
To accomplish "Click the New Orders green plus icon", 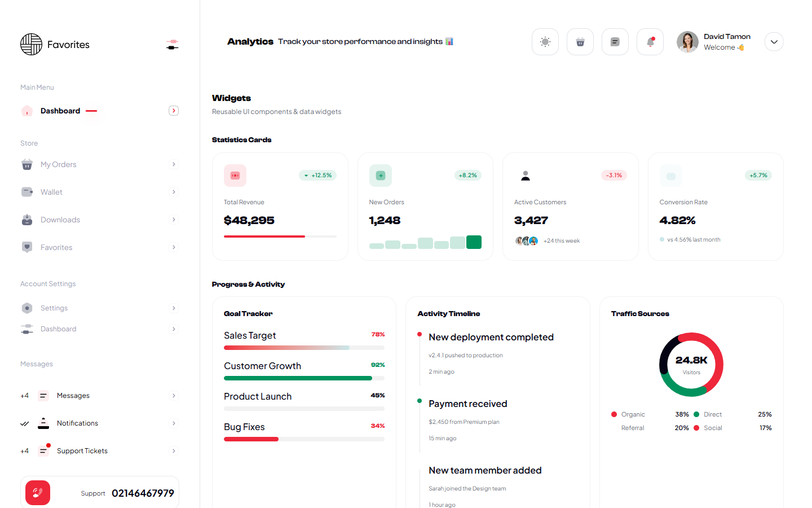I will (381, 176).
